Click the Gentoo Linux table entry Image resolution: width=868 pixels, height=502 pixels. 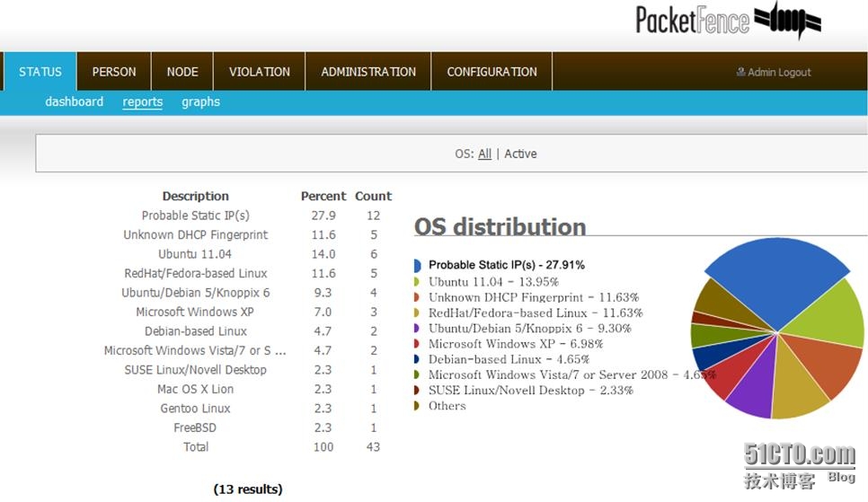195,409
